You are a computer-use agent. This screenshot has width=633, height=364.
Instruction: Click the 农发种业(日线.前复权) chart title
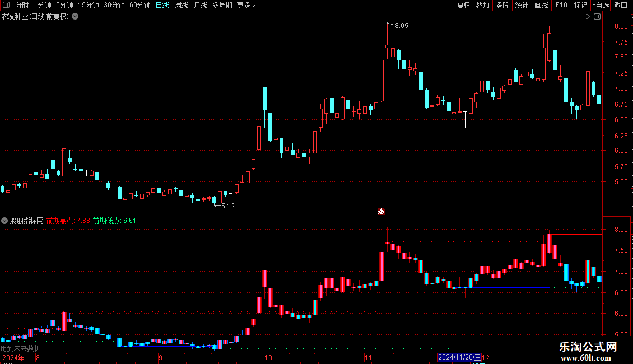pos(35,17)
